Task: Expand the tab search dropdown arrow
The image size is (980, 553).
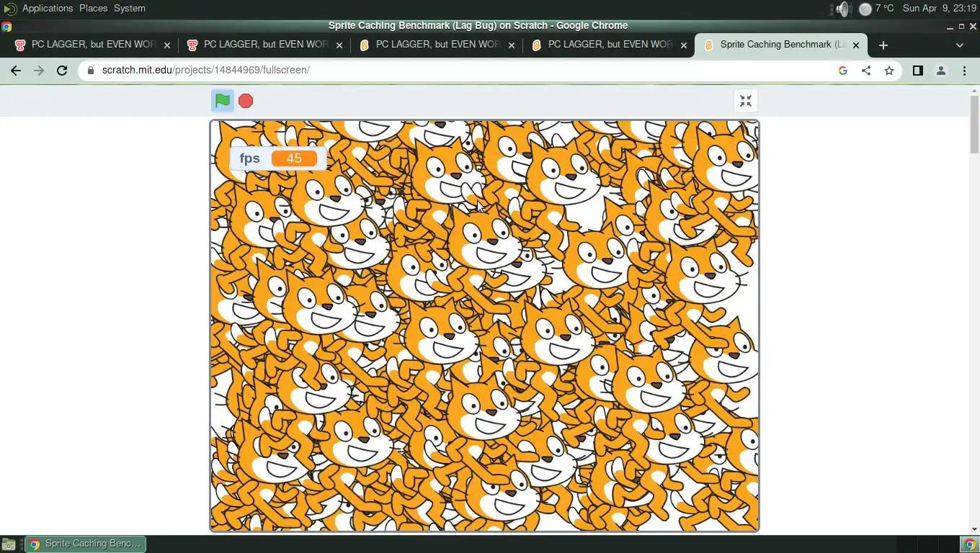Action: tap(959, 45)
